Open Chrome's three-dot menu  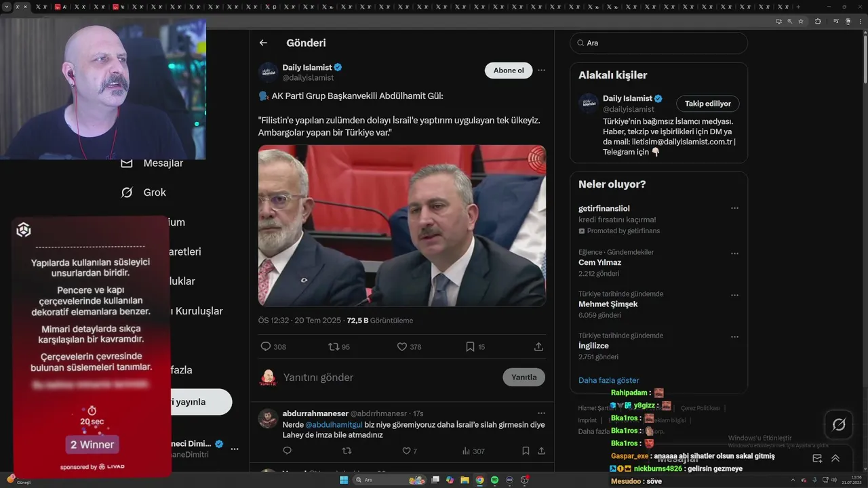coord(859,21)
